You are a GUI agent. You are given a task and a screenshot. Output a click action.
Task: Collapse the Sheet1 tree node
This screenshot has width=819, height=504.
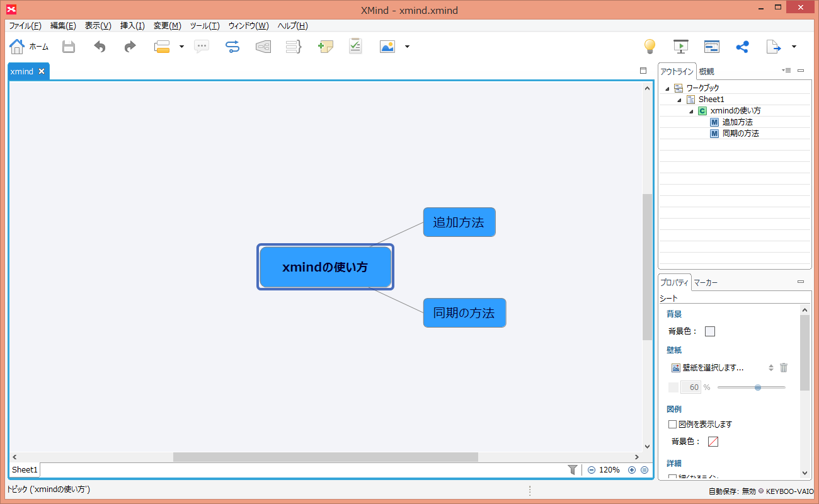coord(679,100)
